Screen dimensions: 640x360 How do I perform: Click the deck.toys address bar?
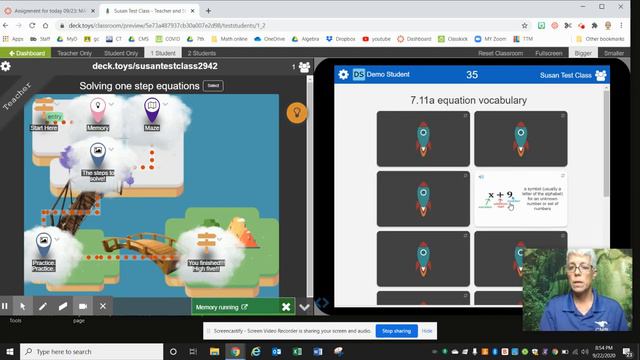[x=286, y=25]
